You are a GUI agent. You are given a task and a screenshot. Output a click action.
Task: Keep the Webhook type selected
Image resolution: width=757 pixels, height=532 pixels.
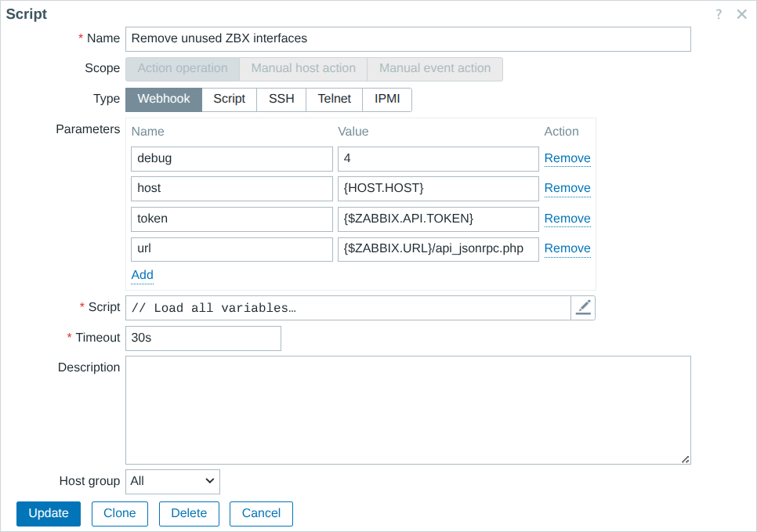point(163,100)
